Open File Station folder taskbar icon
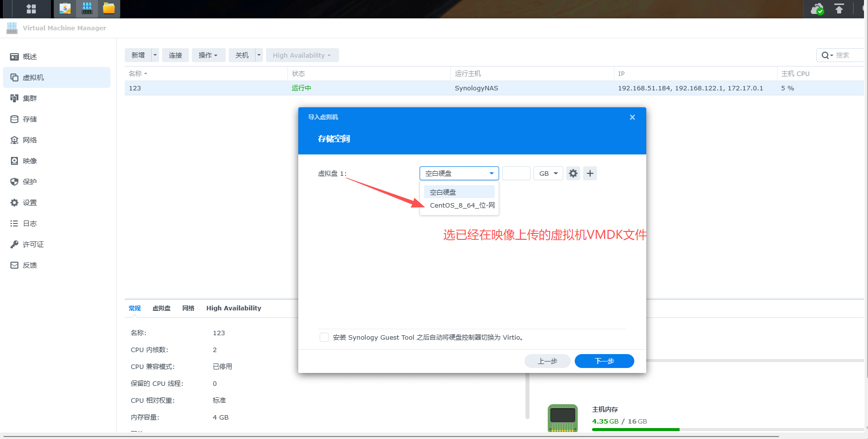 coord(109,8)
